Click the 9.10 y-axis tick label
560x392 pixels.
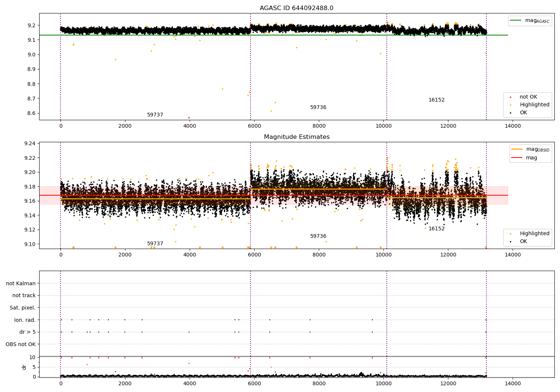pyautogui.click(x=30, y=244)
